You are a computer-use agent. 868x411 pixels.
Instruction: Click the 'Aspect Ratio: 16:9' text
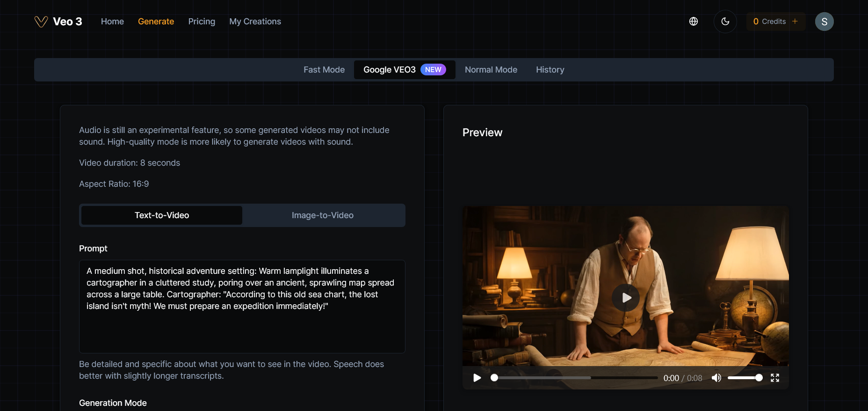tap(114, 184)
